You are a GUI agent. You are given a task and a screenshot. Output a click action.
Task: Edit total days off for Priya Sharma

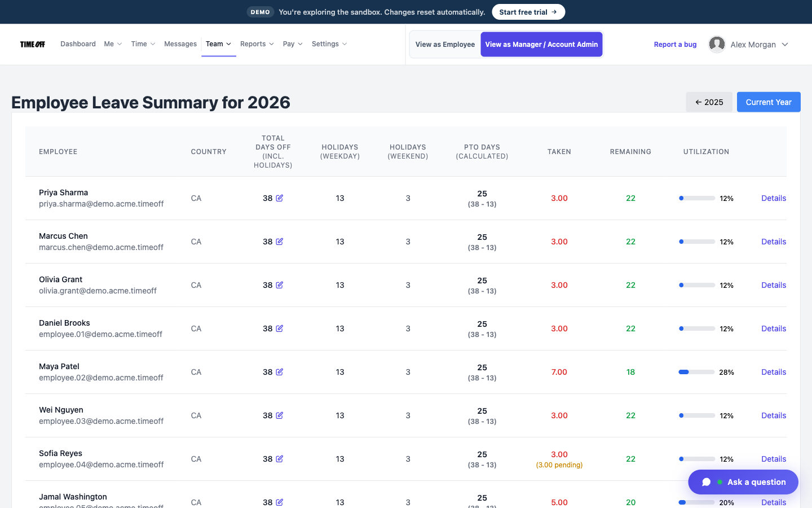point(280,198)
